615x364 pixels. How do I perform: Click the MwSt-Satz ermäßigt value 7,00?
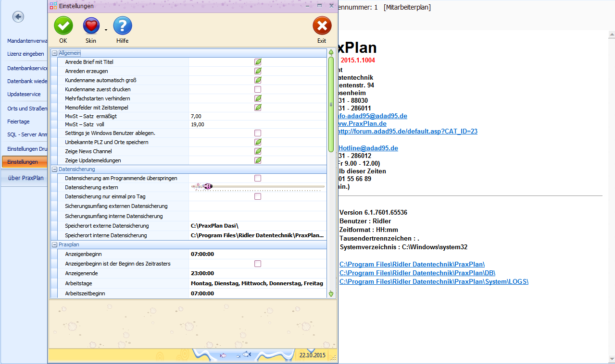tap(196, 116)
